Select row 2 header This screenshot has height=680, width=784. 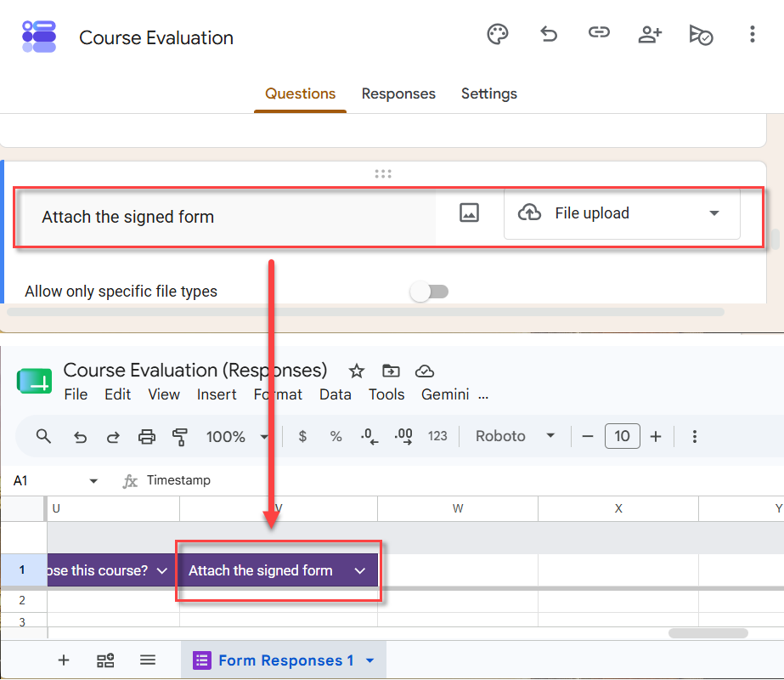[x=23, y=600]
